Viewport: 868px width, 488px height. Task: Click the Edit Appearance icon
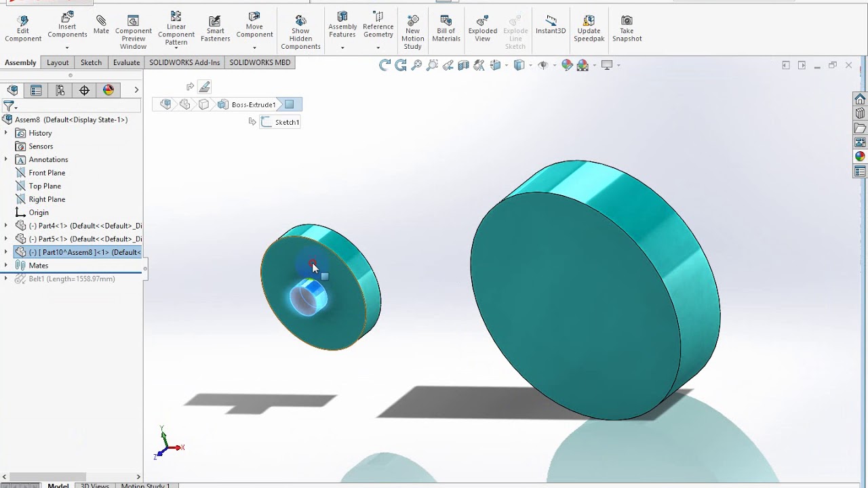(x=568, y=65)
